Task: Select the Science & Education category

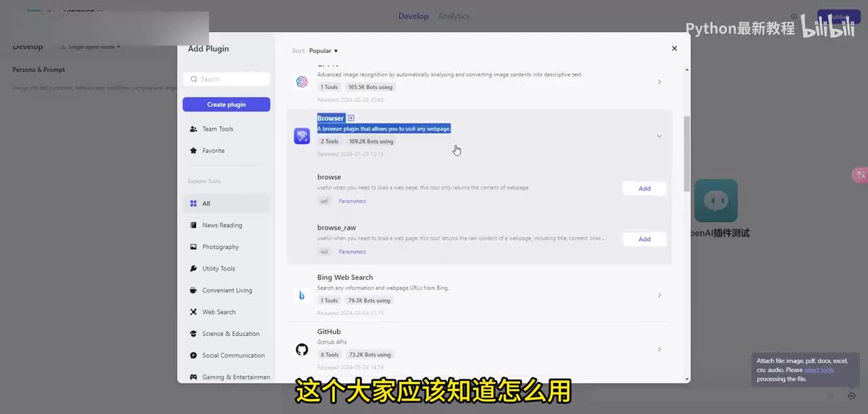Action: [x=226, y=334]
